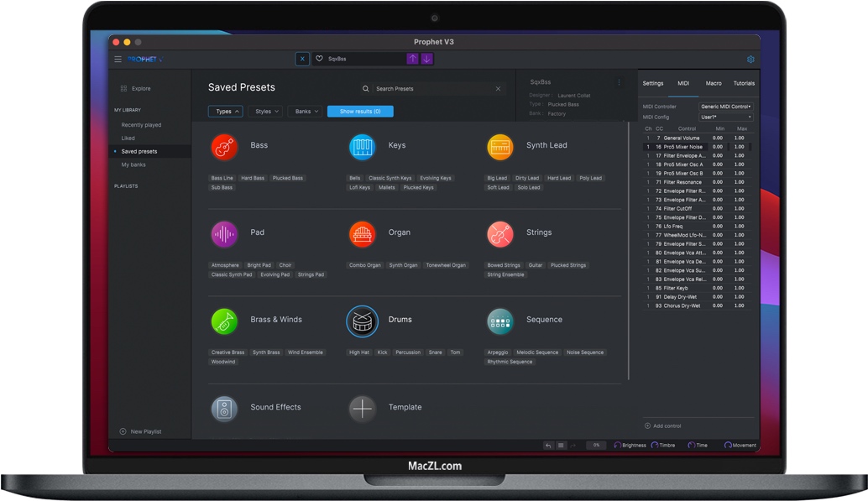Open the MIDI Controller dropdown
The height and width of the screenshot is (501, 868).
[726, 107]
